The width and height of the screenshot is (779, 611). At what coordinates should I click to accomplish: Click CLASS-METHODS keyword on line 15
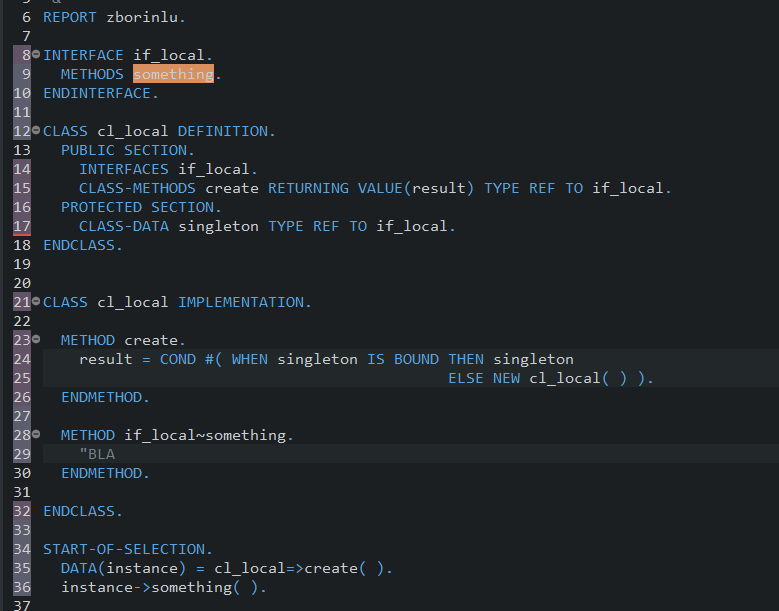click(x=138, y=188)
